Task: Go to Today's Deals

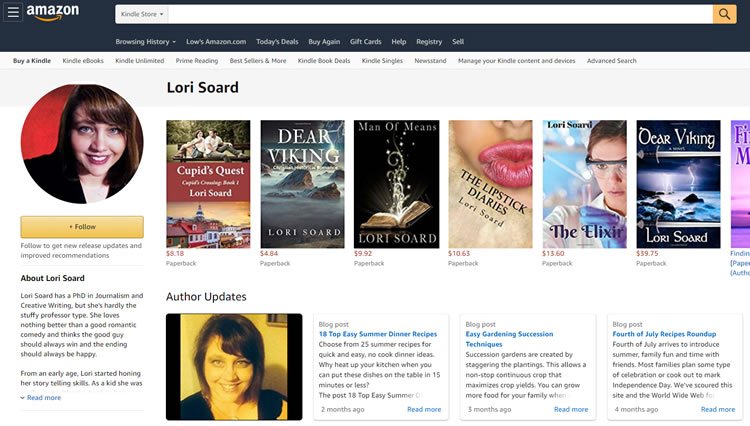Action: click(277, 42)
